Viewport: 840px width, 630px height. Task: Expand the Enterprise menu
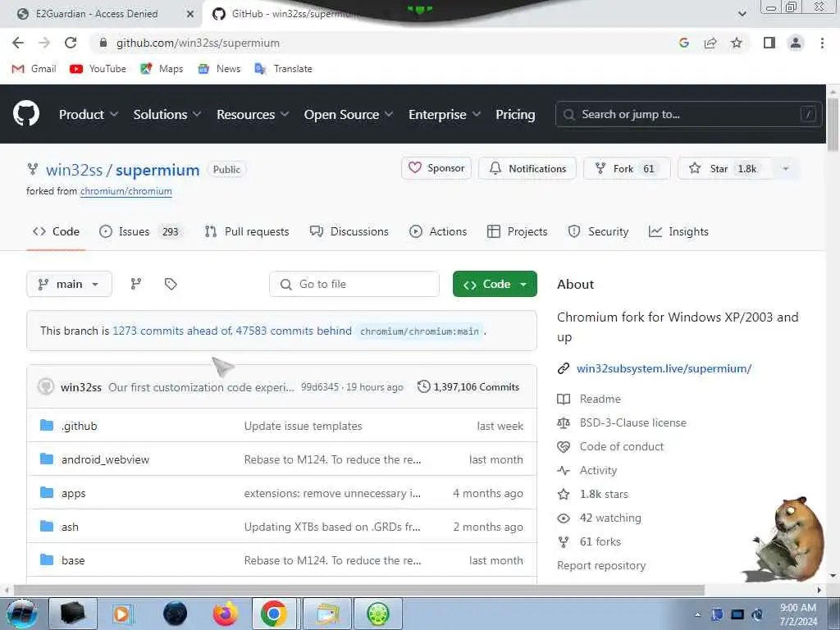click(445, 114)
